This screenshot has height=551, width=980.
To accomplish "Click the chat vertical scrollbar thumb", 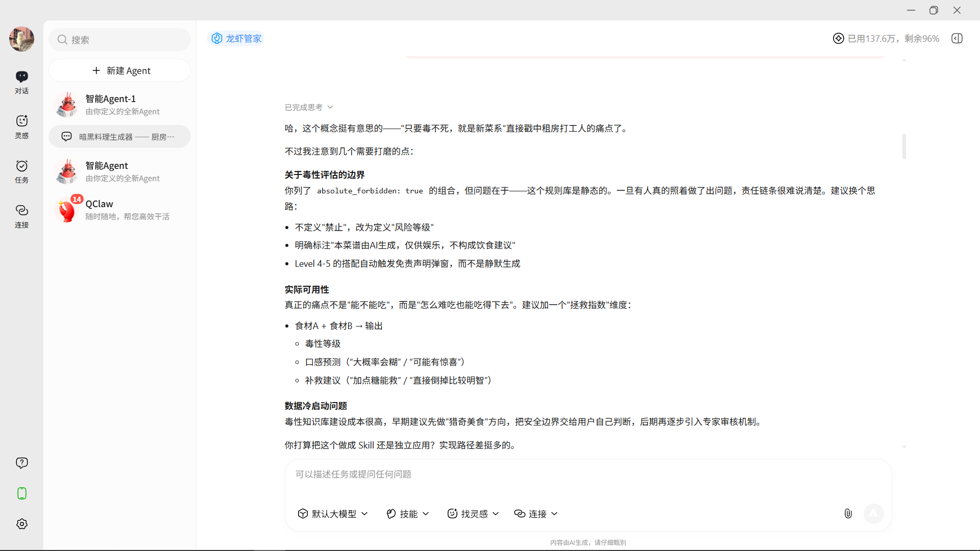I will tap(904, 146).
